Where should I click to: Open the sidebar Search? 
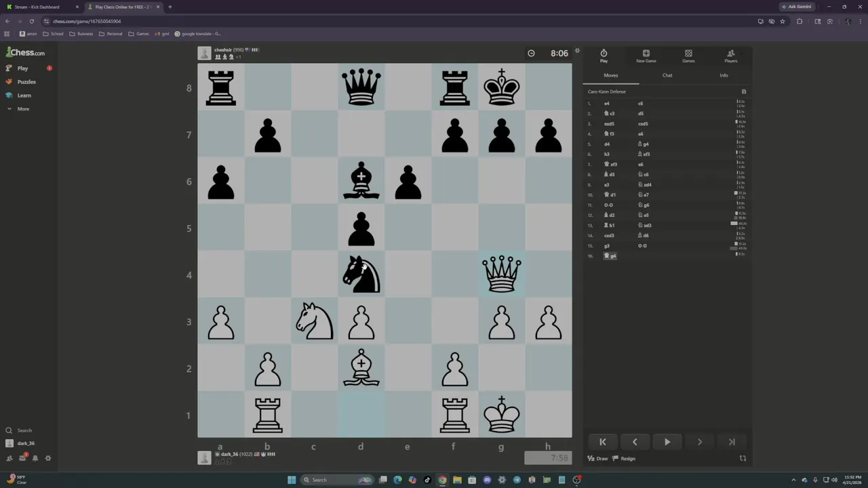[20, 430]
